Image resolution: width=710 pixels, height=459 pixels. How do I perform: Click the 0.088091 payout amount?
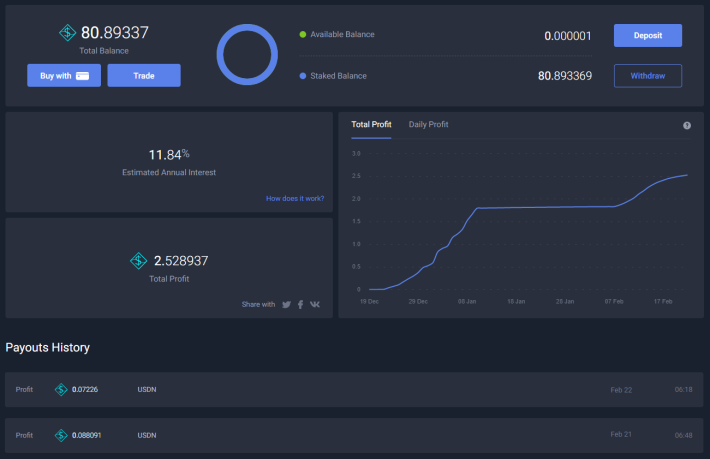click(x=86, y=435)
